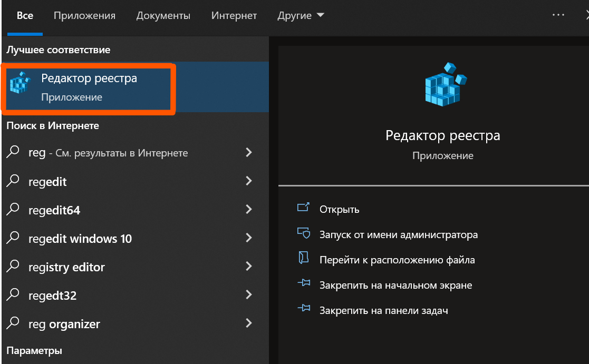Switch to the "Приложения" tab
589x364 pixels.
(x=84, y=16)
